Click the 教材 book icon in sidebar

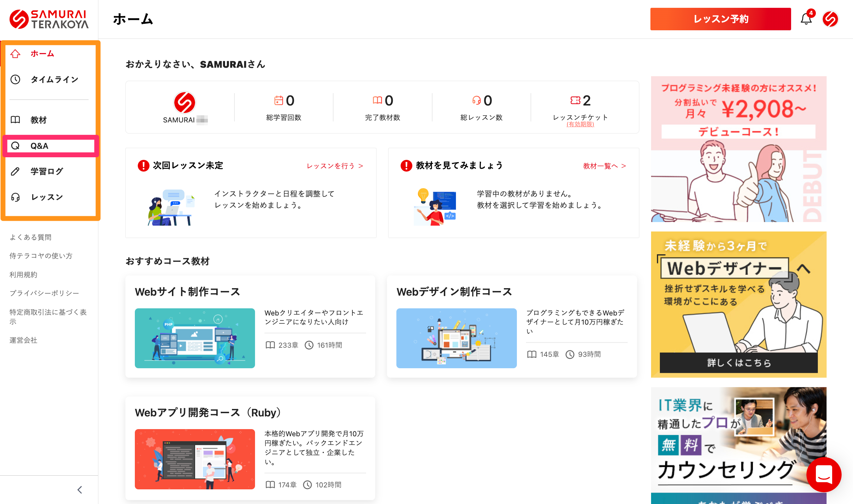point(15,120)
